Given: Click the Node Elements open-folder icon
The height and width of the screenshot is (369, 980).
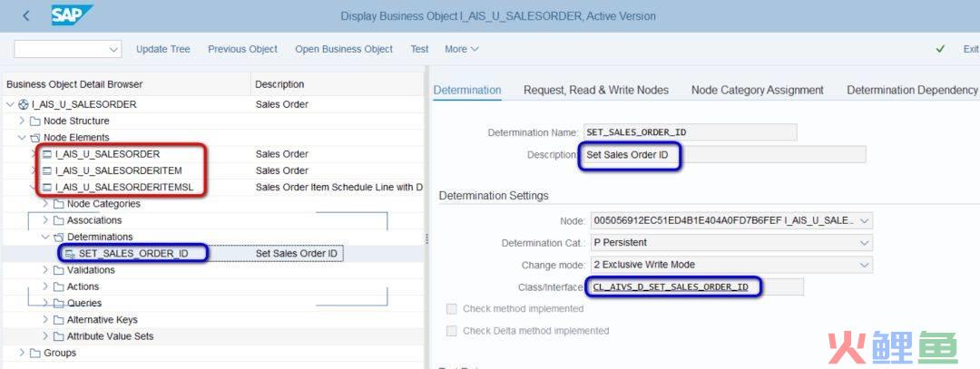Looking at the screenshot, I should click(x=35, y=138).
